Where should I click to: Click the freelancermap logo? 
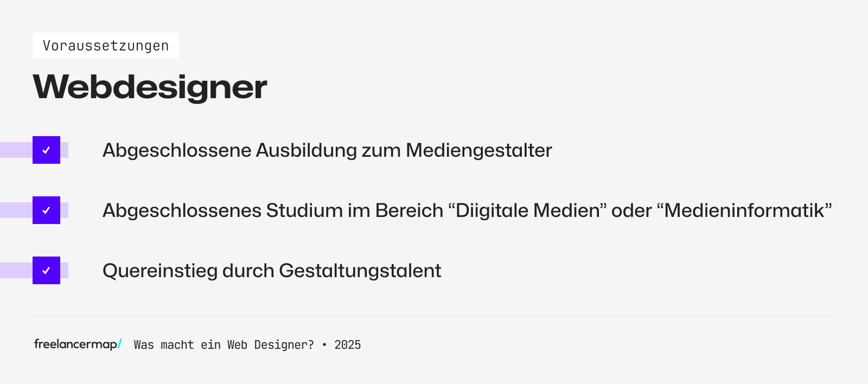point(75,344)
